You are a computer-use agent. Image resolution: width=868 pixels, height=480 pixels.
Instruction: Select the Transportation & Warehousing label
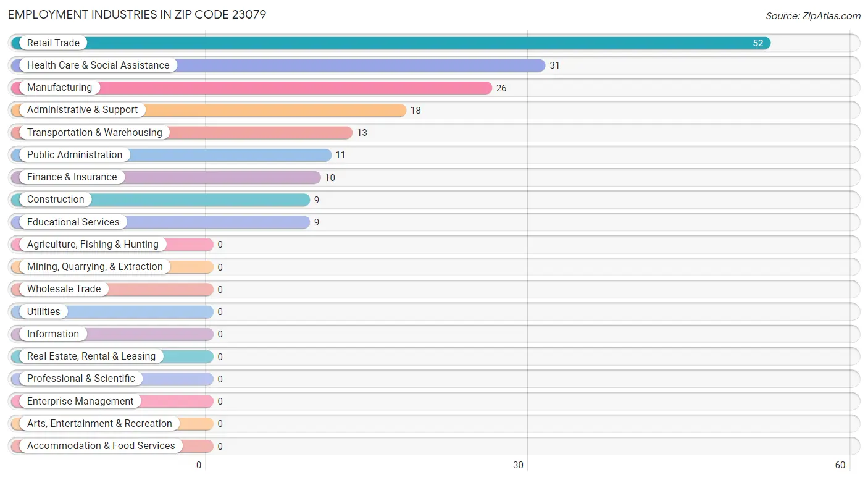(94, 132)
